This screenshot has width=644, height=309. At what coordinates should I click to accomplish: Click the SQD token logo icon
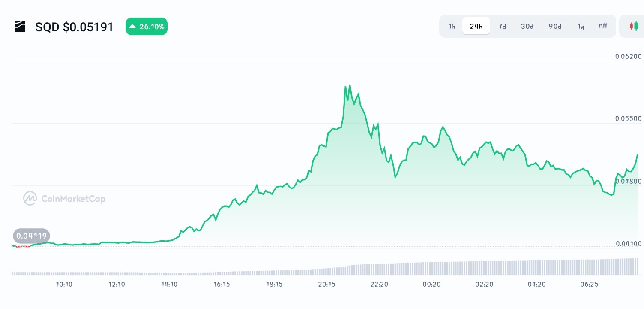tap(20, 27)
